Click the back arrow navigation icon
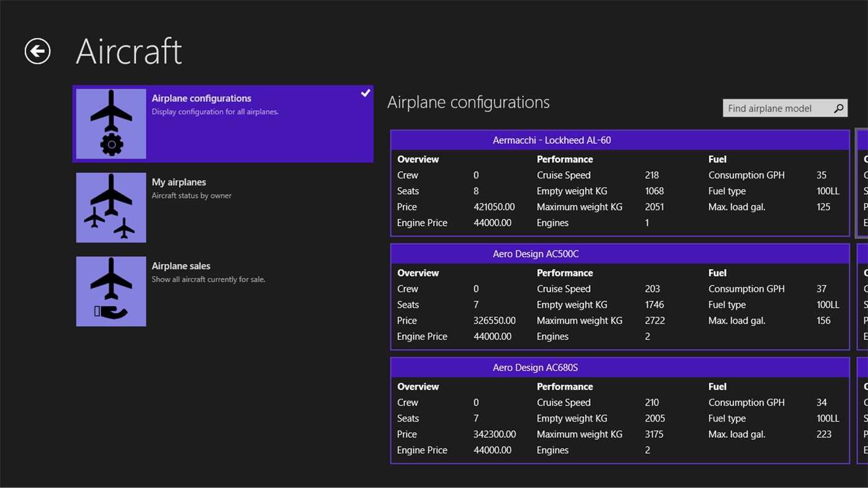 coord(37,51)
